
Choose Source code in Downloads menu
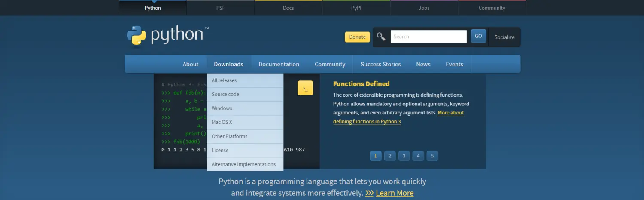coord(245,94)
